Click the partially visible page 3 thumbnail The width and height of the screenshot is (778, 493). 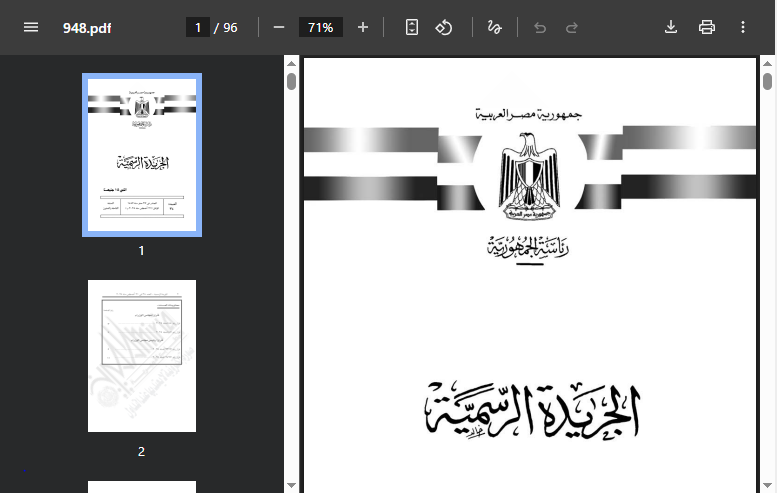142,487
